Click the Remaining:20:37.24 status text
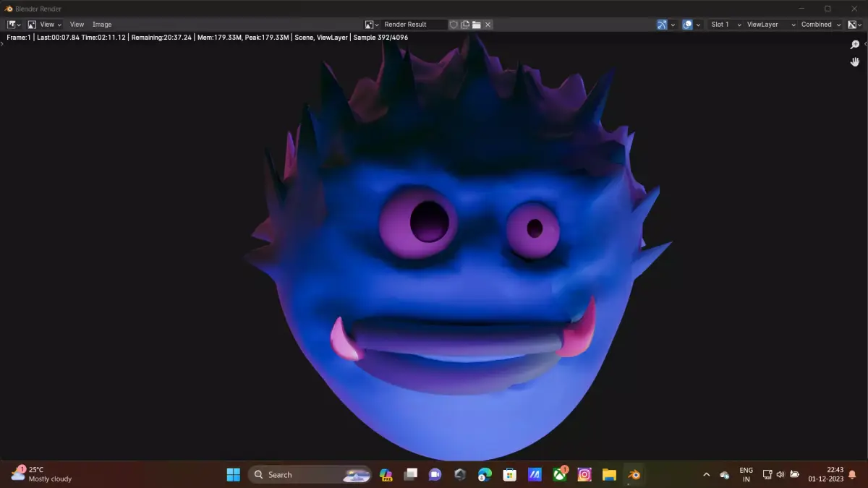Screen dimensions: 868x488 [161, 38]
